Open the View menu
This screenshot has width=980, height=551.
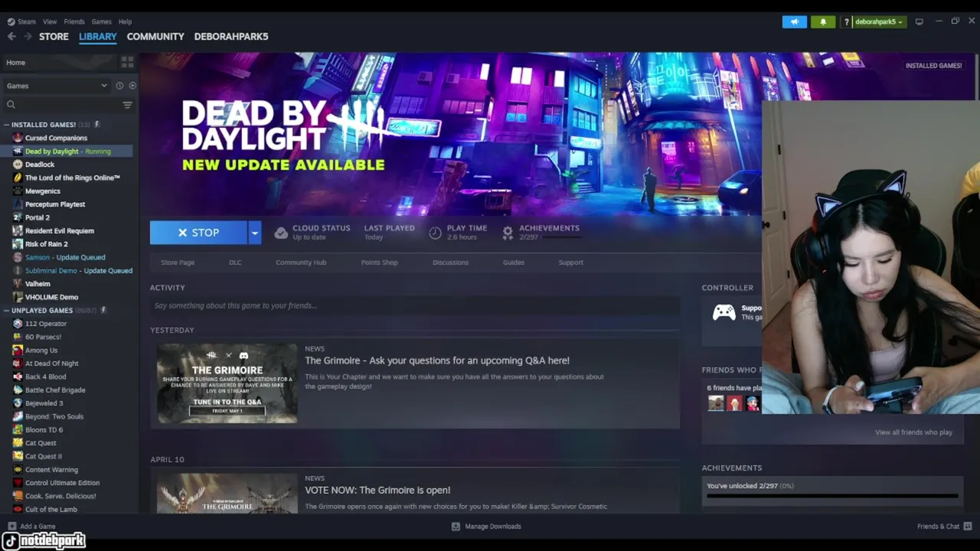[x=50, y=21]
